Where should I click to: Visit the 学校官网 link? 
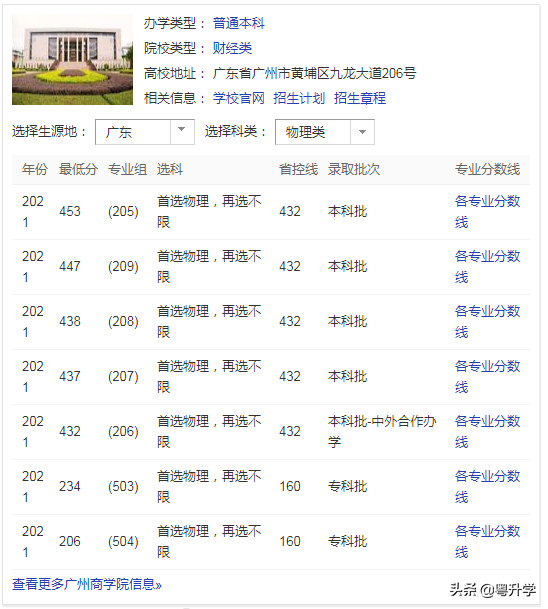click(238, 98)
